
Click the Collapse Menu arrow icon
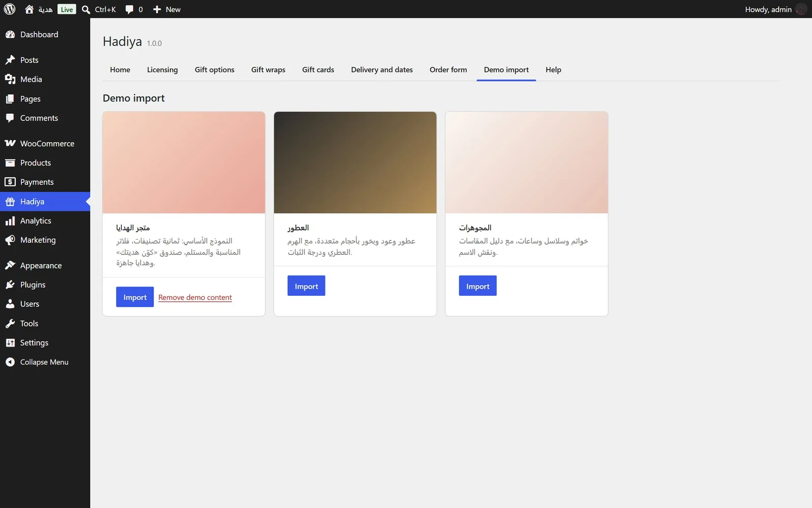pos(10,362)
